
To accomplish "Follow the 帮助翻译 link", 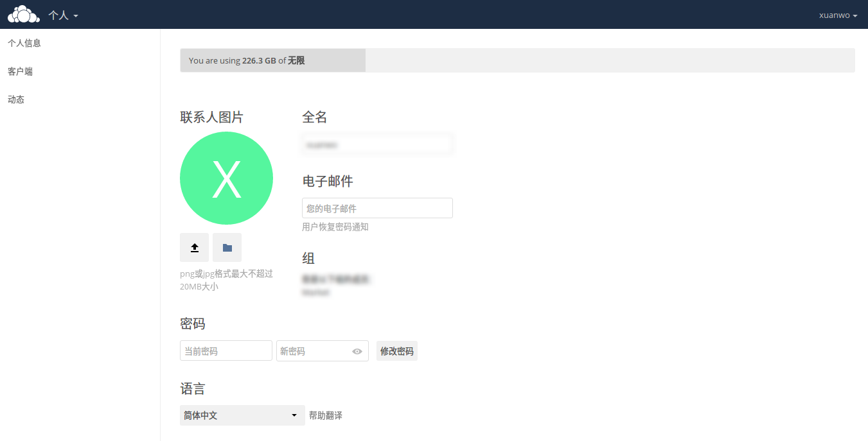I will click(326, 416).
